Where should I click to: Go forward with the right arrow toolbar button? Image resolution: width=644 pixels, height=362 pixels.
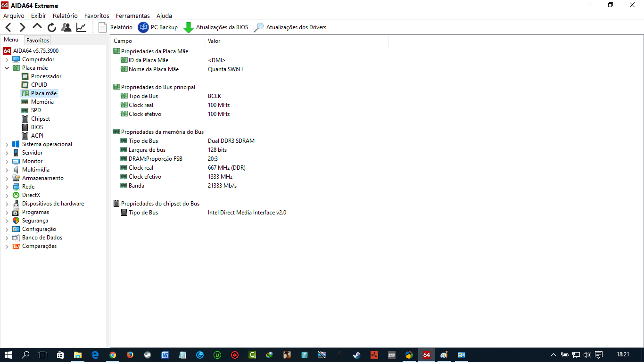22,27
